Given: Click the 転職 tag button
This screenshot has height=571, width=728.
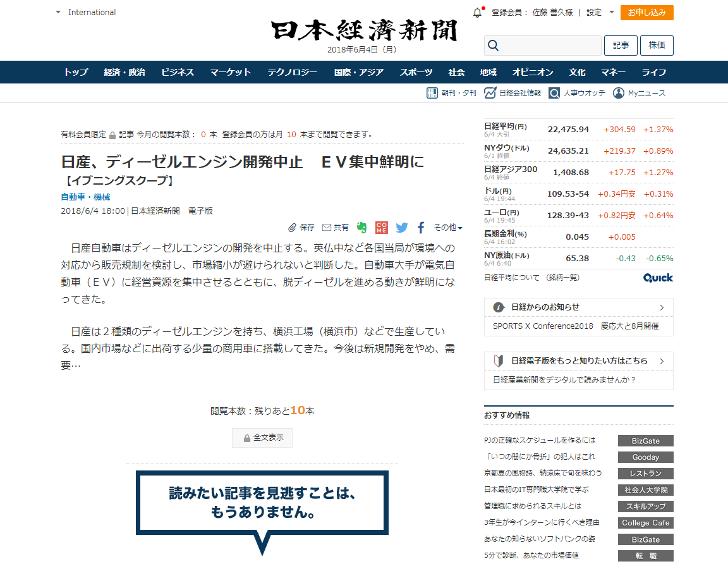Looking at the screenshot, I should (645, 556).
